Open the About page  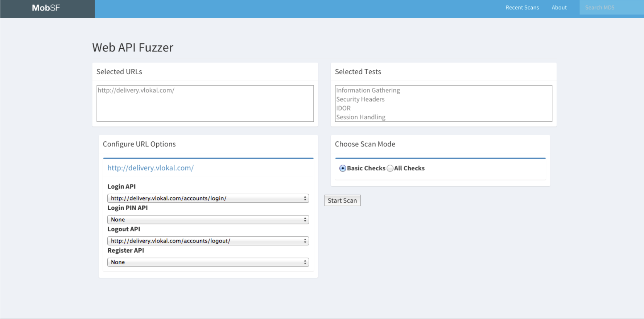(559, 8)
